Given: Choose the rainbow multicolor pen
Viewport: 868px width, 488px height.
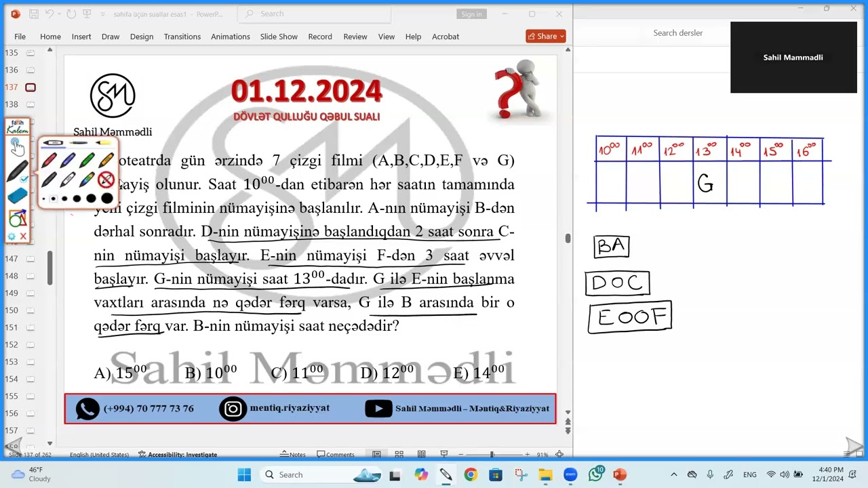Looking at the screenshot, I should click(x=87, y=180).
